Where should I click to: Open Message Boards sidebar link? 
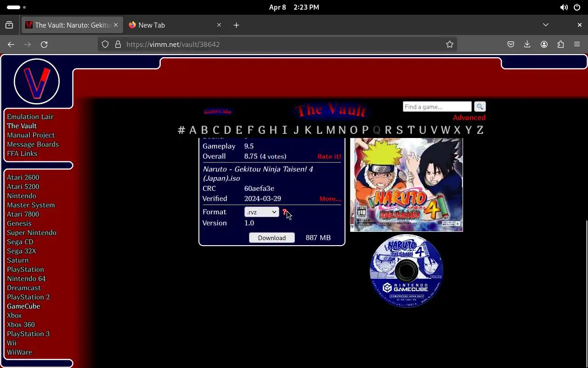pos(33,144)
